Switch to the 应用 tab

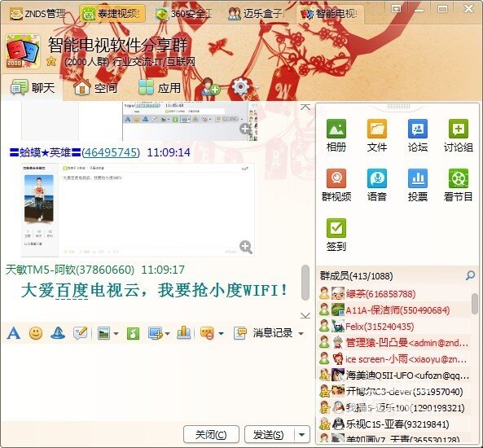160,88
